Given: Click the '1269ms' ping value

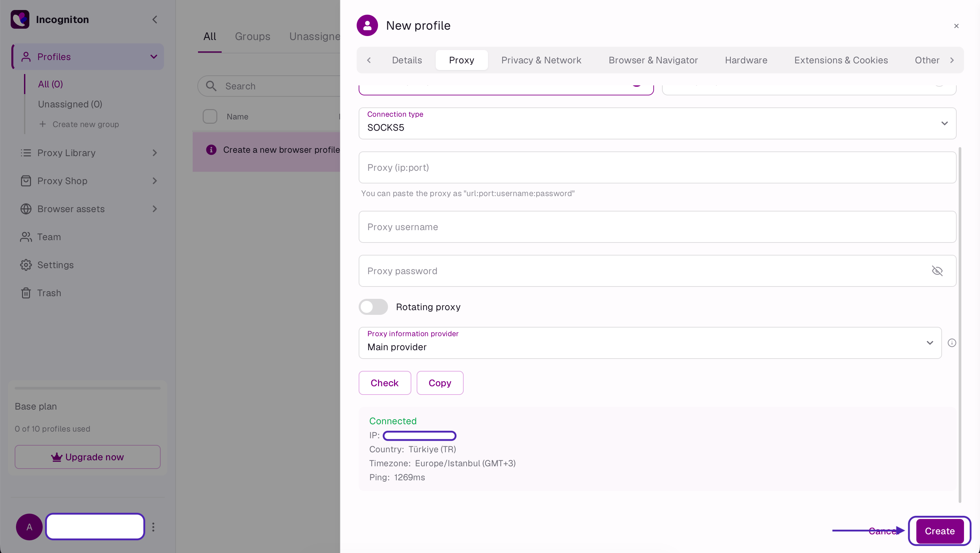Looking at the screenshot, I should coord(409,478).
